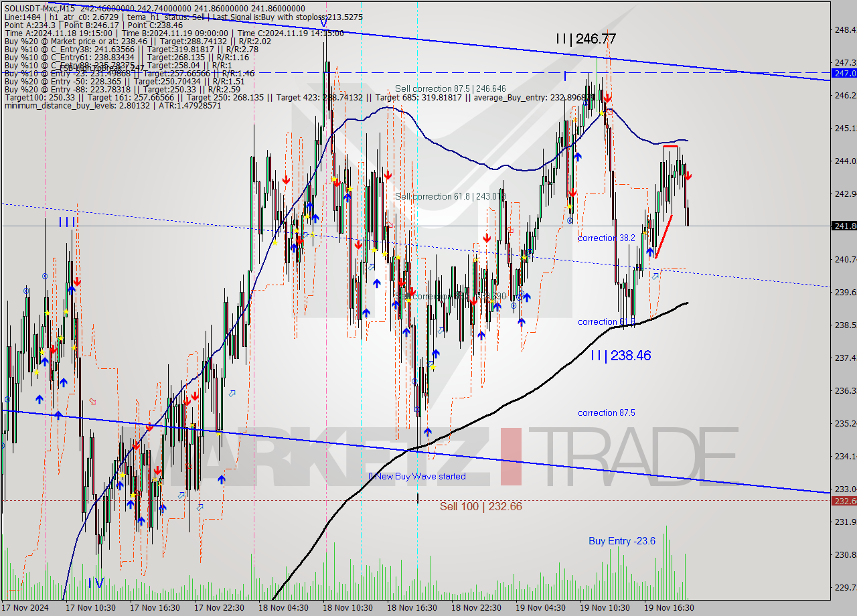Click the 239.6 price axis label
Image resolution: width=857 pixels, height=616 pixels.
pos(845,292)
